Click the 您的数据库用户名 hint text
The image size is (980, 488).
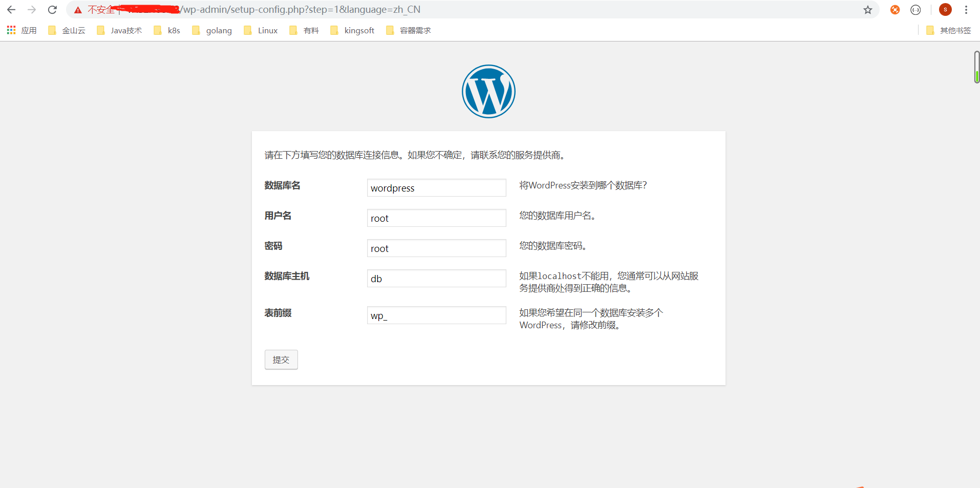click(558, 216)
